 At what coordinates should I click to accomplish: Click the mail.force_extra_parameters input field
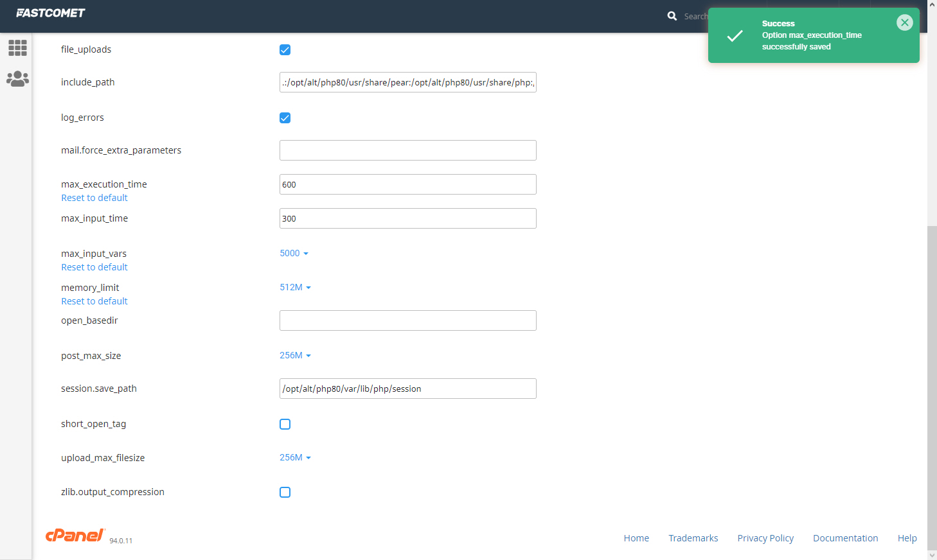pos(408,150)
